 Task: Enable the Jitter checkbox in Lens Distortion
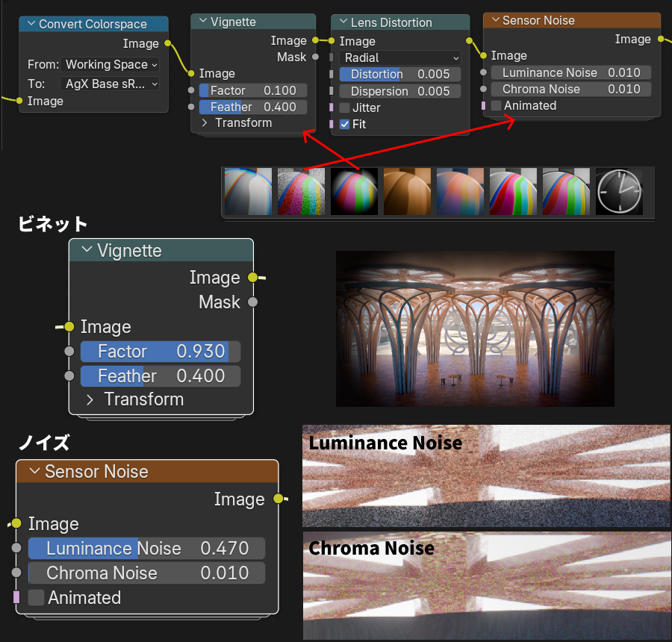point(344,108)
